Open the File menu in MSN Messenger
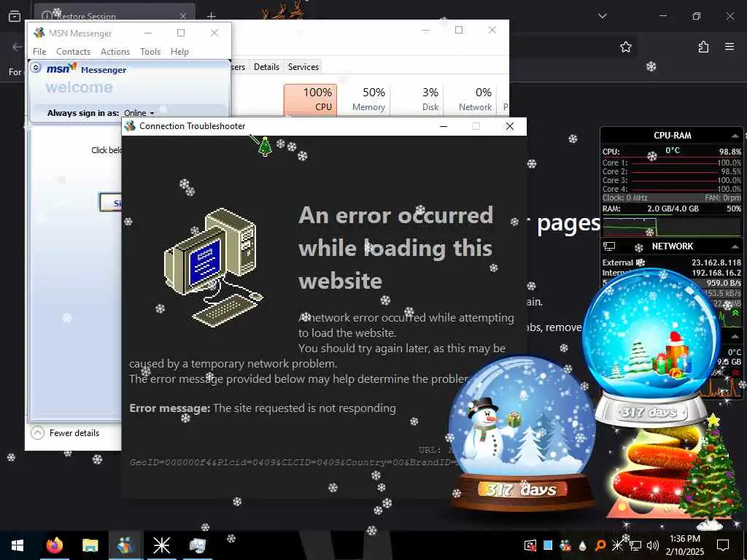747x560 pixels. coord(39,52)
